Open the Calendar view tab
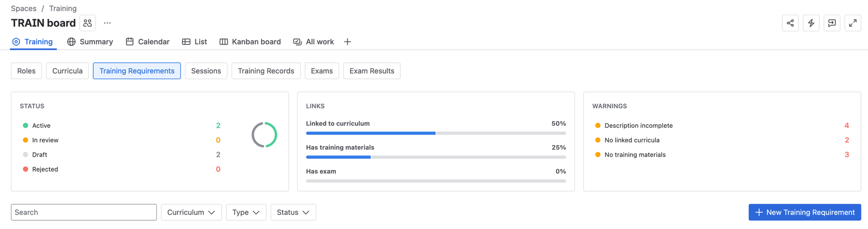 (148, 42)
